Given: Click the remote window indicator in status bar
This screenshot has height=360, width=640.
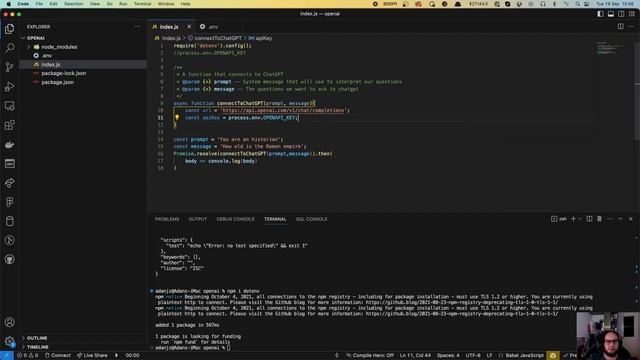Looking at the screenshot, I should point(7,356).
